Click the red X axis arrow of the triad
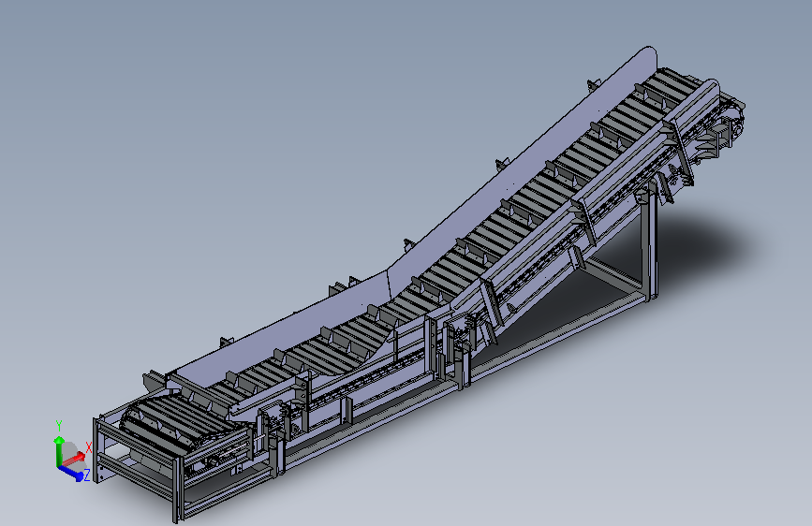The image size is (812, 526). [74, 459]
